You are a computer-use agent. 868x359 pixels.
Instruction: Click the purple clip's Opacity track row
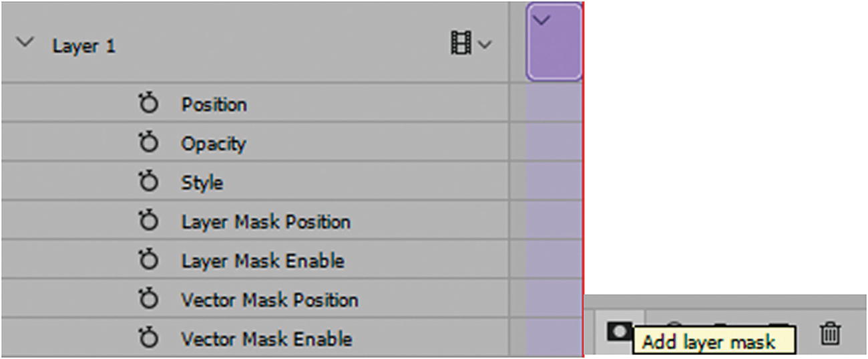553,143
